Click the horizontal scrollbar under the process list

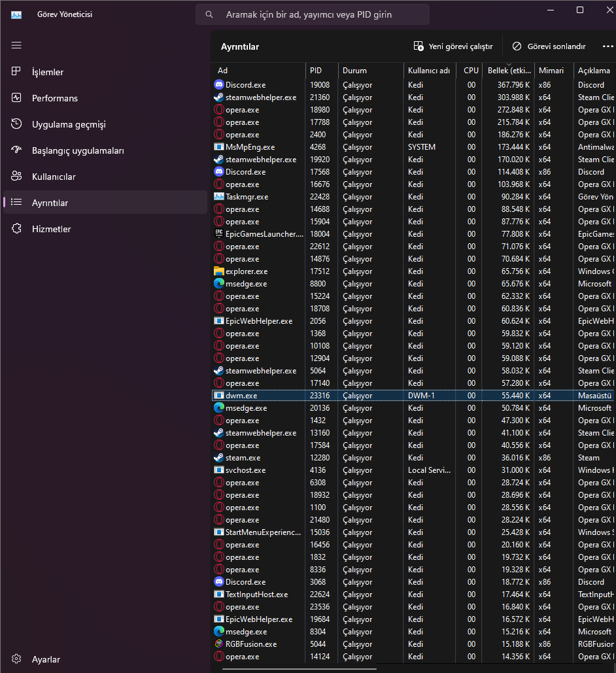coord(299,668)
